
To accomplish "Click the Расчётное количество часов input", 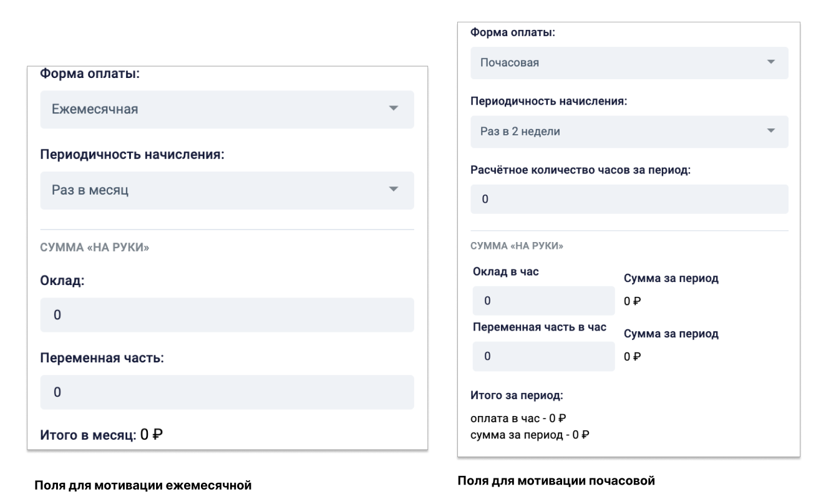I will click(628, 198).
